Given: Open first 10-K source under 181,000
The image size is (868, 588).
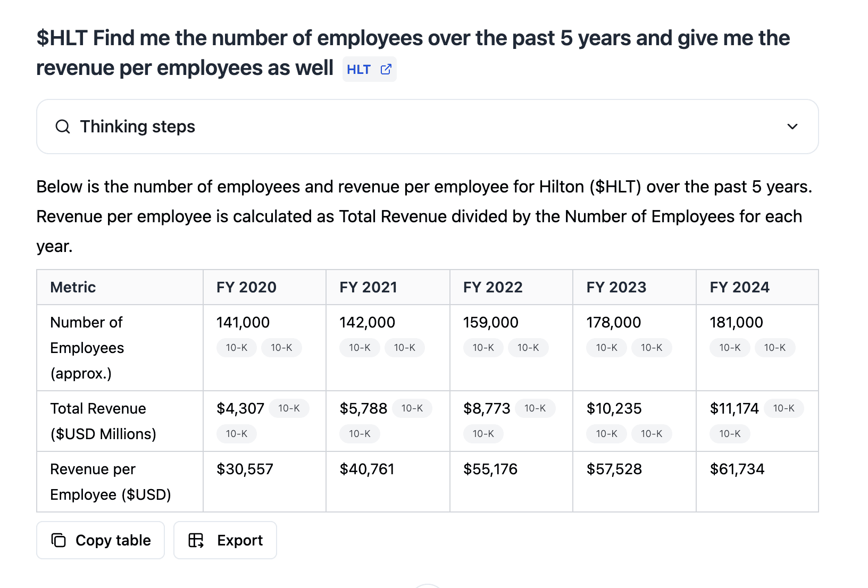Looking at the screenshot, I should 730,348.
